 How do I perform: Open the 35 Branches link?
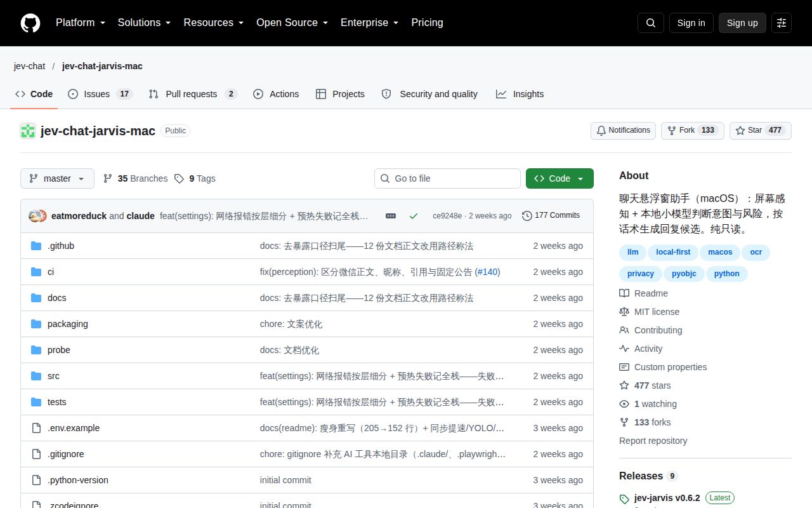coord(135,178)
